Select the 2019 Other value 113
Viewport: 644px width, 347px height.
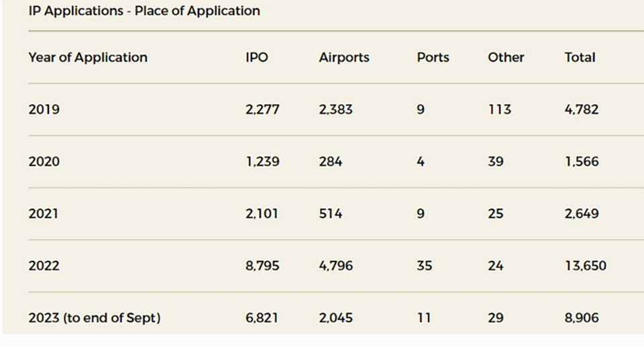[499, 109]
